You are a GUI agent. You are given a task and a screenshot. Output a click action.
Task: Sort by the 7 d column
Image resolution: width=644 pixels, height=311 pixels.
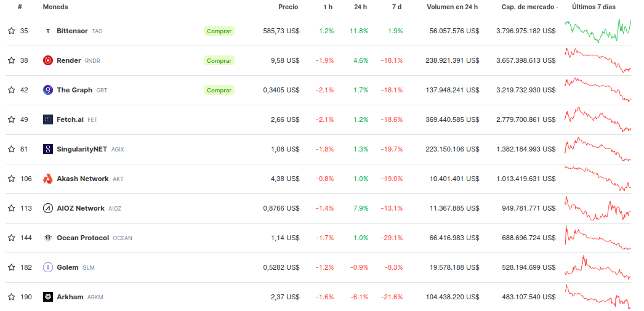(x=396, y=7)
